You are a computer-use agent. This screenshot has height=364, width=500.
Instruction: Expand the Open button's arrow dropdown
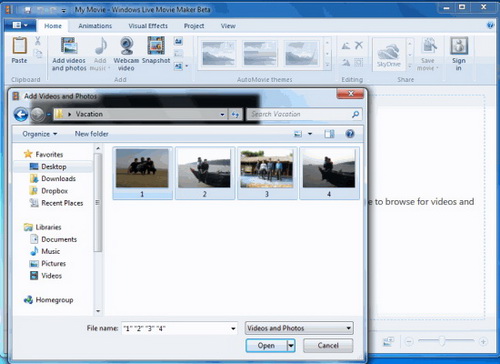click(291, 346)
